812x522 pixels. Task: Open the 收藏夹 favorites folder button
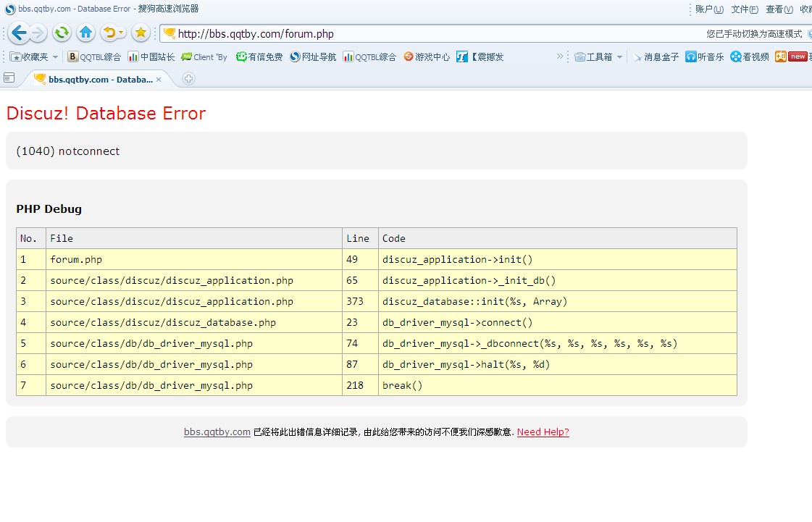tap(29, 57)
